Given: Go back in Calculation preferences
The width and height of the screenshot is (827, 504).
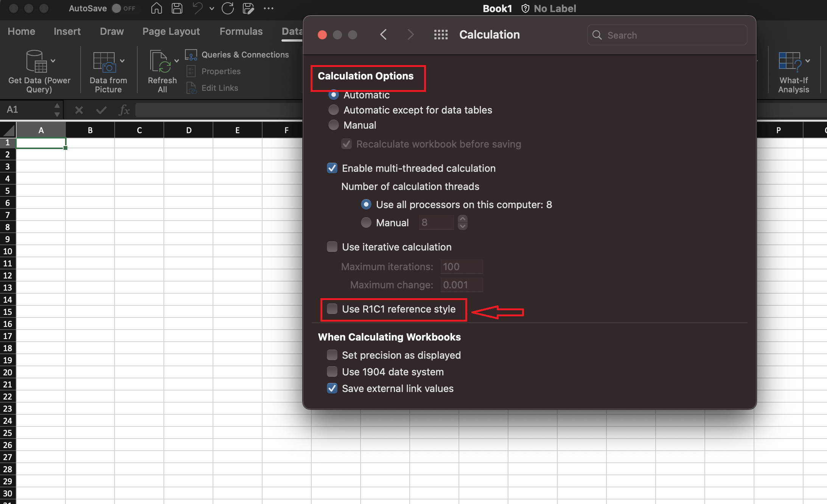Looking at the screenshot, I should [x=384, y=35].
